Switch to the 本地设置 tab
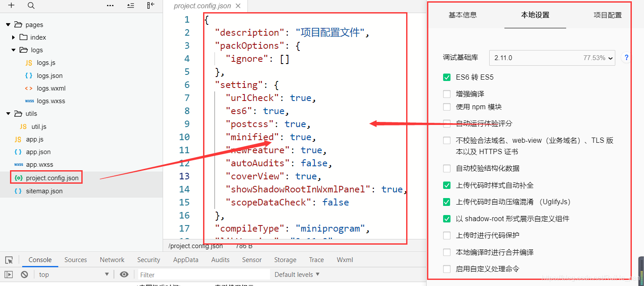The image size is (644, 286). click(x=535, y=15)
